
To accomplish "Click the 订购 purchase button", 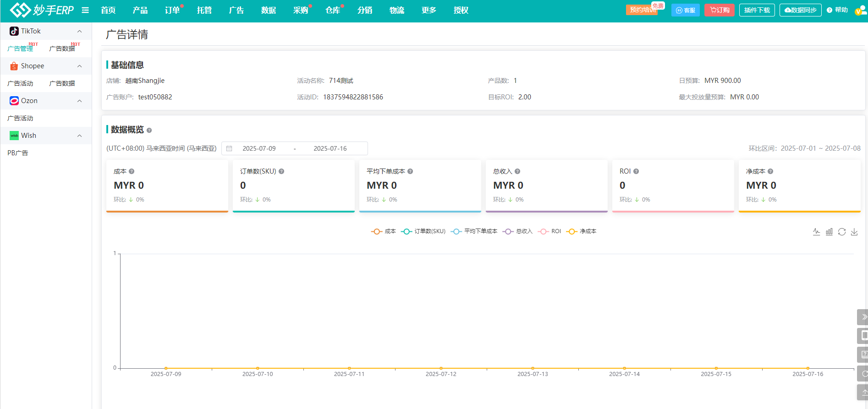I will pos(720,10).
